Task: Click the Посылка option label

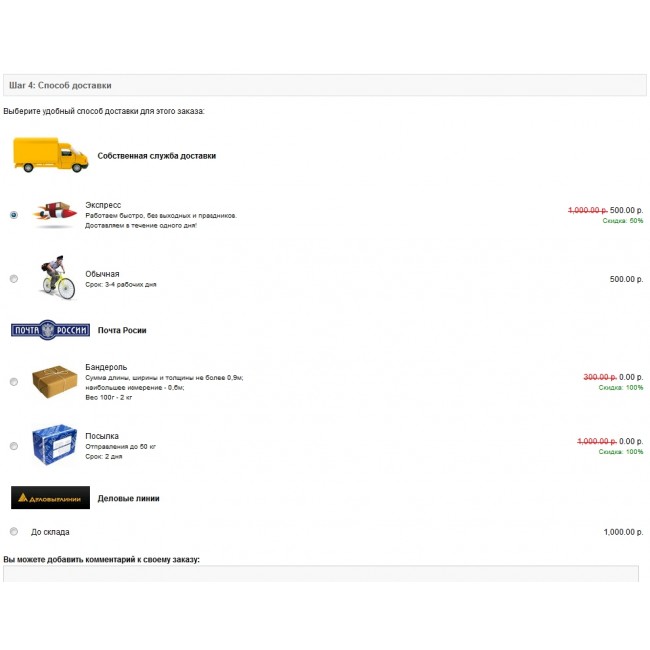Action: click(102, 436)
